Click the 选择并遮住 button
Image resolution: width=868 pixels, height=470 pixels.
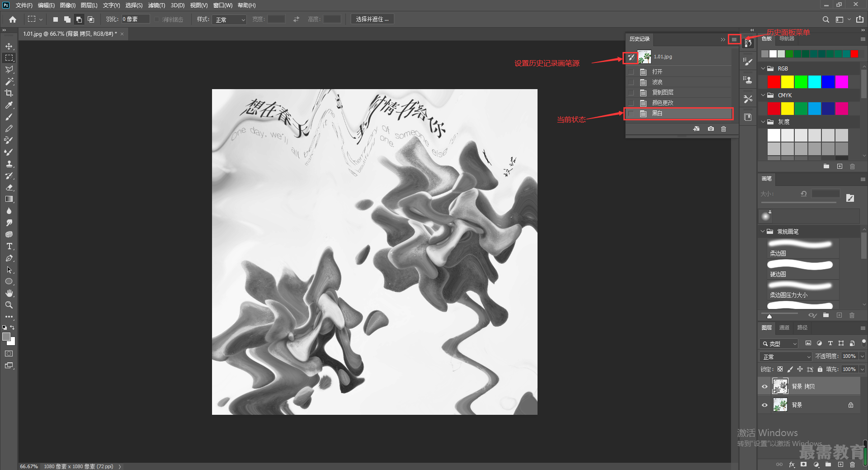click(372, 19)
